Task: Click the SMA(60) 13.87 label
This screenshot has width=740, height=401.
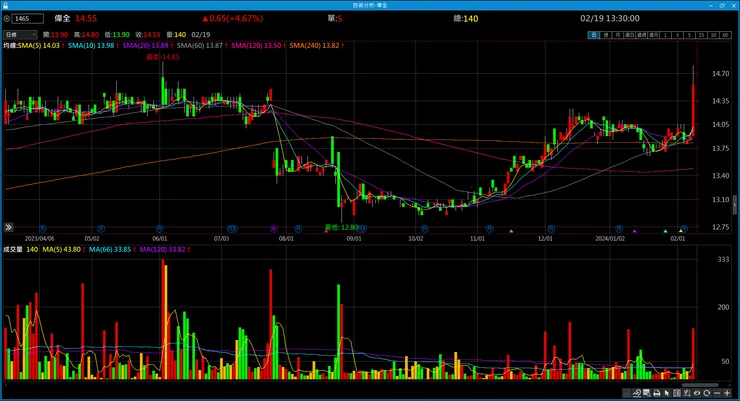Action: point(200,46)
